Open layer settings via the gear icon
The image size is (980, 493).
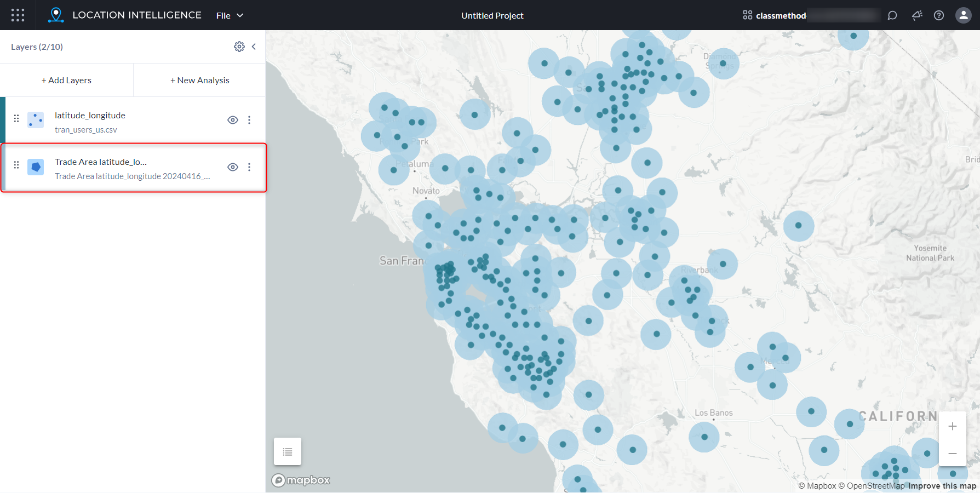tap(239, 47)
